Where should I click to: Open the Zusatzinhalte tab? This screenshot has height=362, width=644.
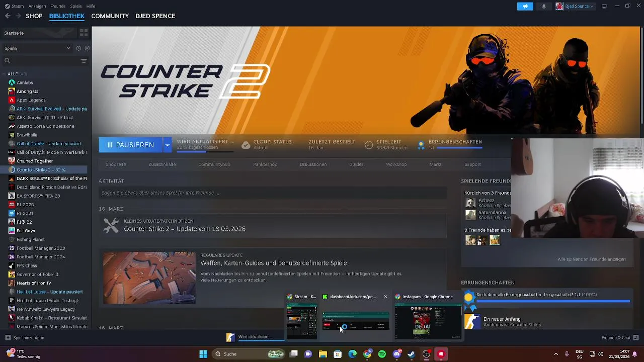[162, 164]
